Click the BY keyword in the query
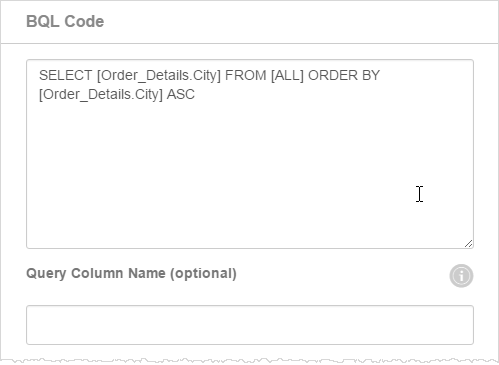Viewport: 499px width, 365px height. (x=371, y=75)
